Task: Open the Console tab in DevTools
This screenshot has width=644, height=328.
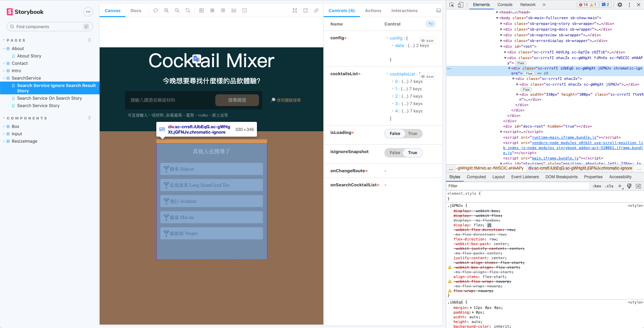Action: coord(505,5)
